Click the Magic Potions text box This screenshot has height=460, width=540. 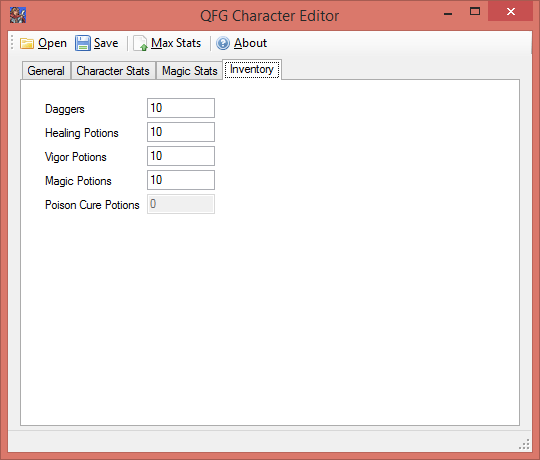181,180
